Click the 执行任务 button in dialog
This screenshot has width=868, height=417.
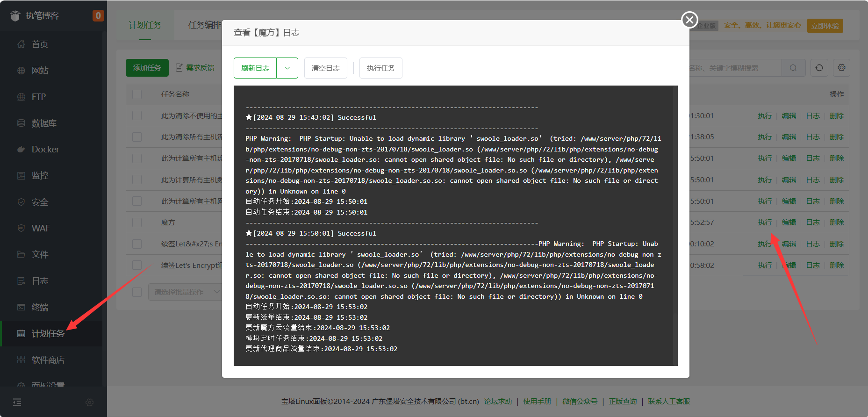coord(381,68)
